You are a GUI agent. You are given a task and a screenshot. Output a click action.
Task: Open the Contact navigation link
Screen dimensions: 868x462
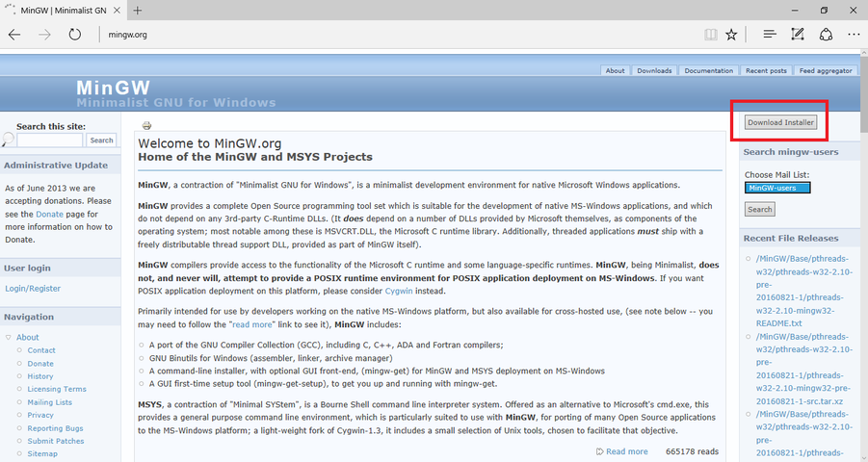coord(41,350)
